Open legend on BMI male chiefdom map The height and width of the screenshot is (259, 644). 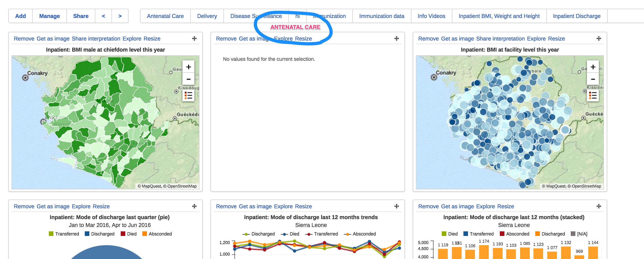(x=188, y=95)
